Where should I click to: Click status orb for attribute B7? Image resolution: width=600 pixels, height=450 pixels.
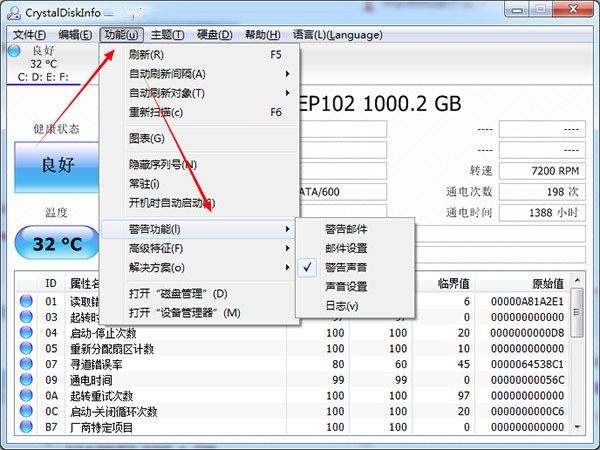pos(26,427)
